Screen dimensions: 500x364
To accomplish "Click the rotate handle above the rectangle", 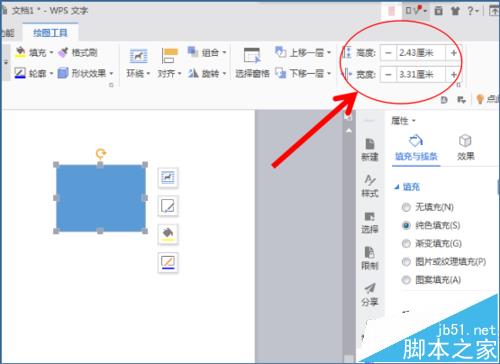I will [x=101, y=153].
